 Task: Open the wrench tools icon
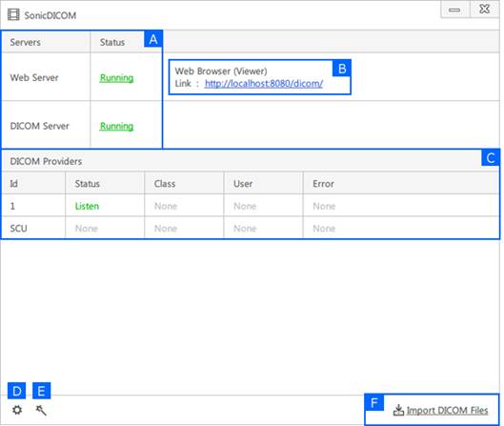tap(41, 410)
